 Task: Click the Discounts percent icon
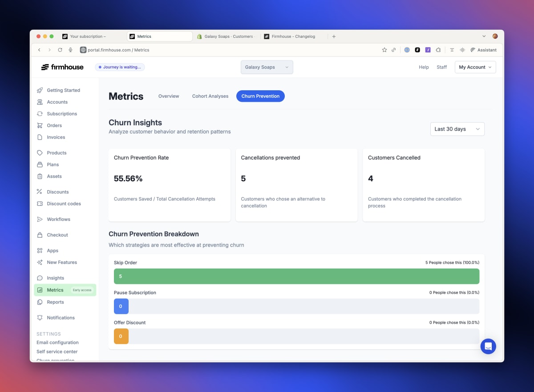coord(40,192)
